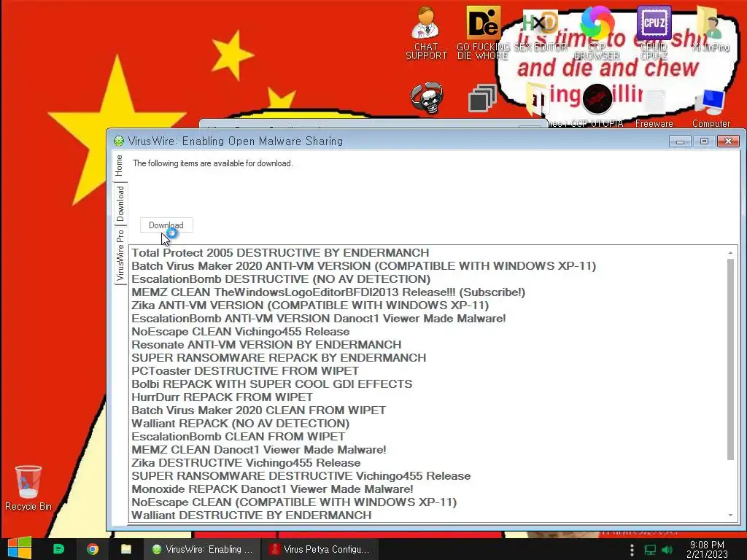Click the Download button
Viewport: 747px width, 560px height.
pyautogui.click(x=166, y=225)
